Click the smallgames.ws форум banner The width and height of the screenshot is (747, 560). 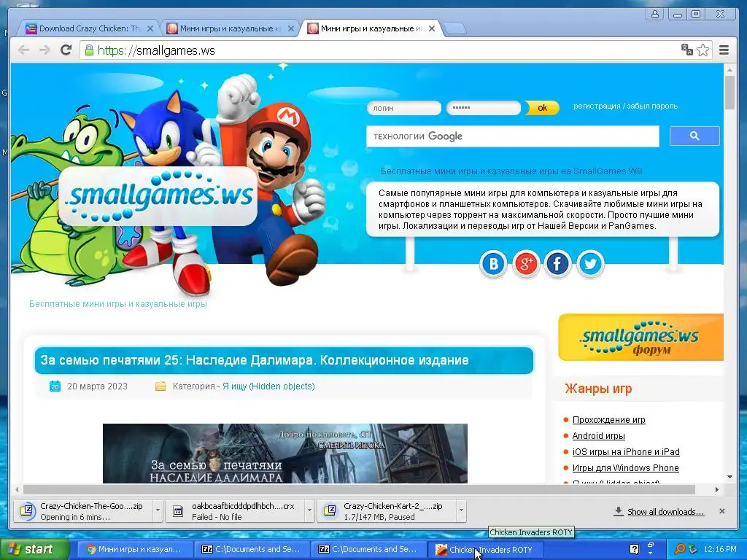pos(640,337)
